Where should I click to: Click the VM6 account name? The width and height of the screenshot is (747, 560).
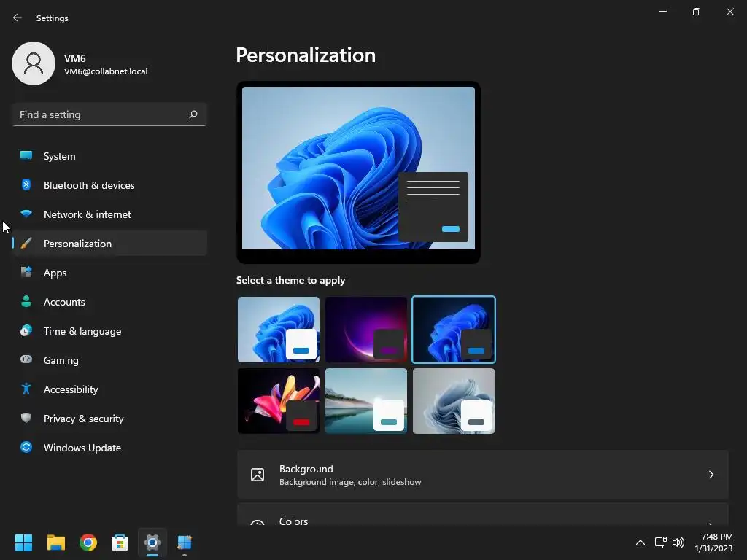75,58
